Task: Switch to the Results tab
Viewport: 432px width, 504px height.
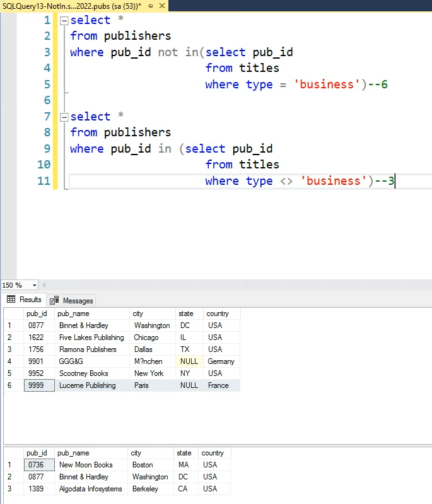Action: click(x=24, y=300)
